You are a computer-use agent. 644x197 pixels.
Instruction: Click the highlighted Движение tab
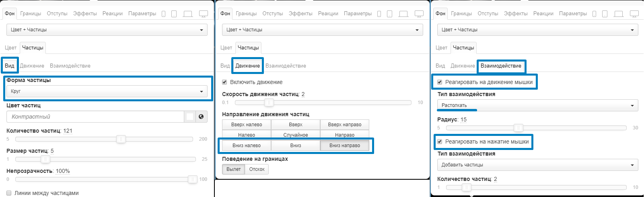coord(247,66)
